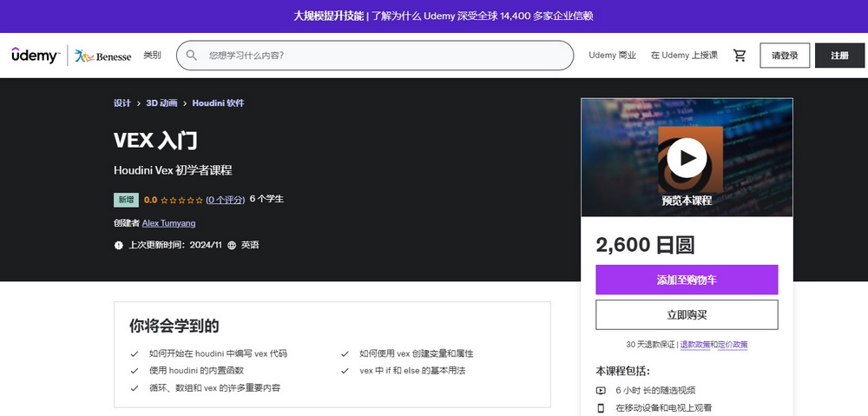Click 上次更新时间: 2024/11 text

175,245
